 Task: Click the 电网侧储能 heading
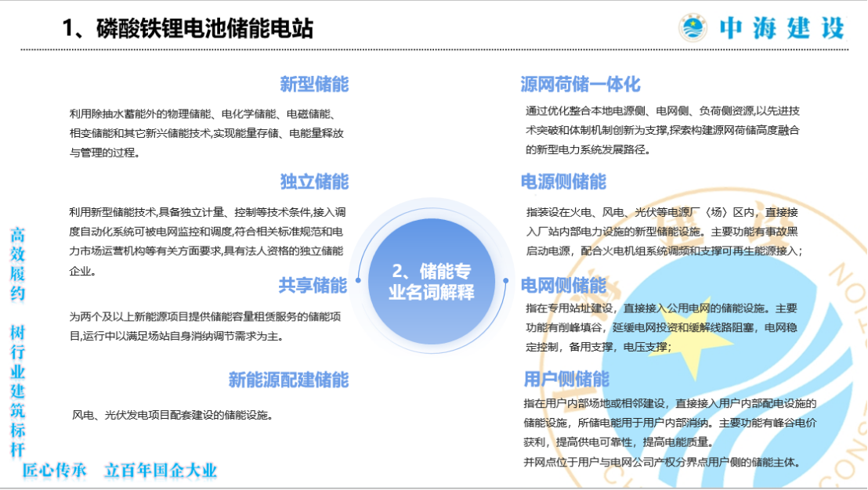point(563,285)
